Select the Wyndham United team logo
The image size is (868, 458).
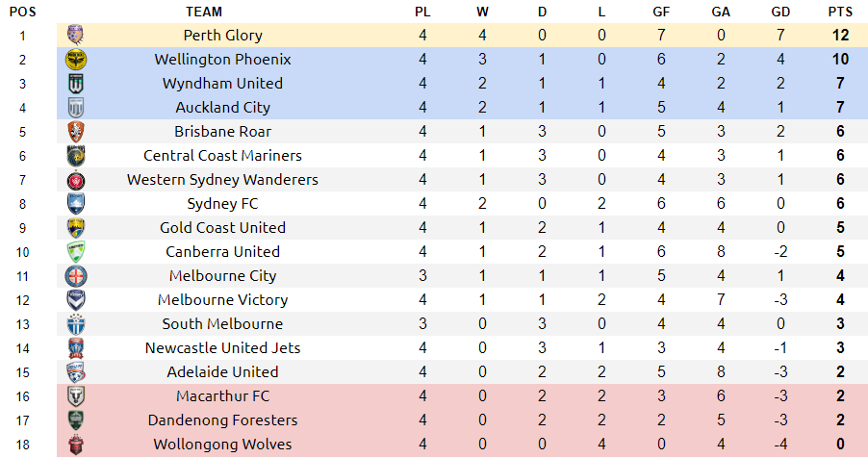point(75,84)
